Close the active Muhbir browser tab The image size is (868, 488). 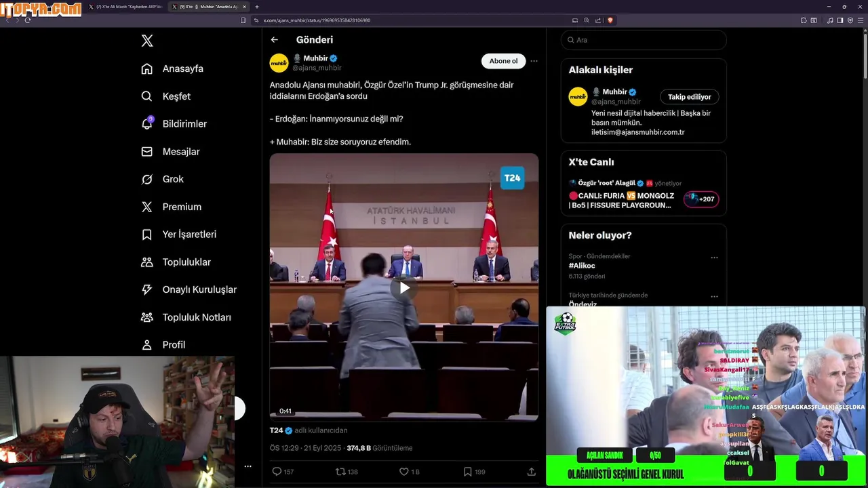pyautogui.click(x=245, y=7)
